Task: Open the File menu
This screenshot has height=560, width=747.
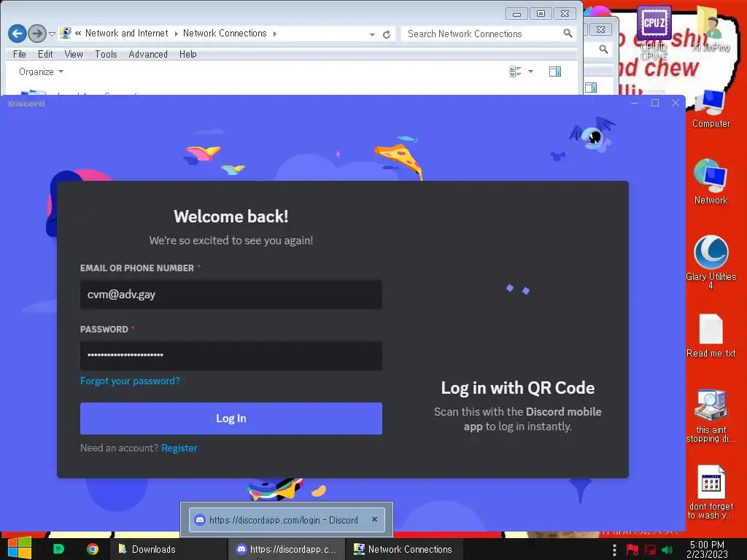Action: pyautogui.click(x=20, y=54)
